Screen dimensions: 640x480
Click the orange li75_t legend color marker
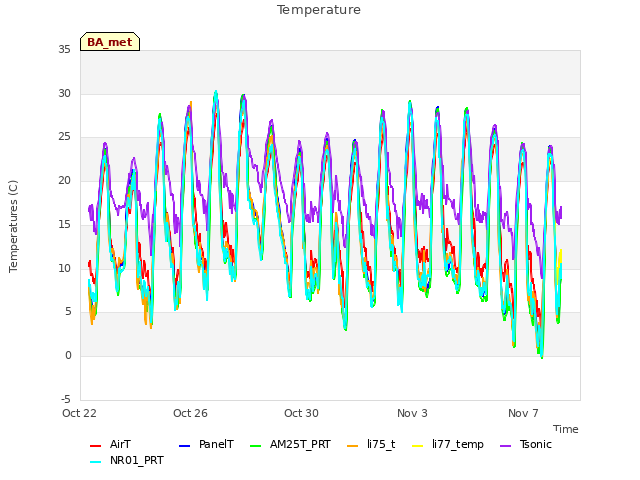click(x=352, y=446)
